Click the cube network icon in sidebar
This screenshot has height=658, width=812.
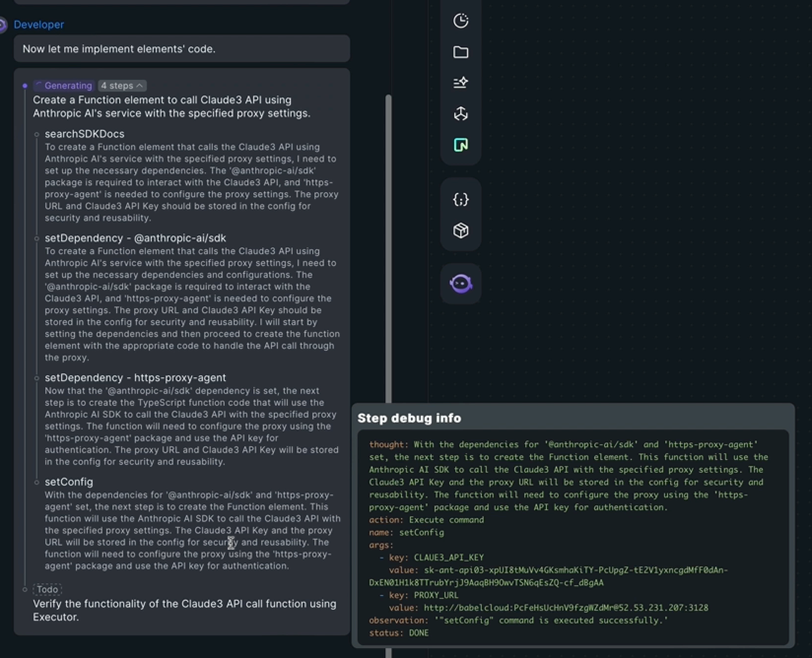point(460,113)
